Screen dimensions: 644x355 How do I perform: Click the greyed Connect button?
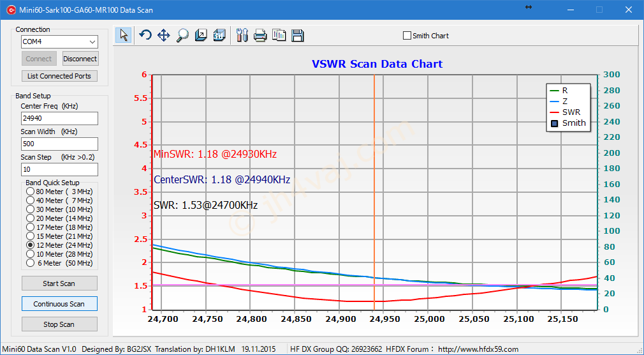pyautogui.click(x=39, y=59)
